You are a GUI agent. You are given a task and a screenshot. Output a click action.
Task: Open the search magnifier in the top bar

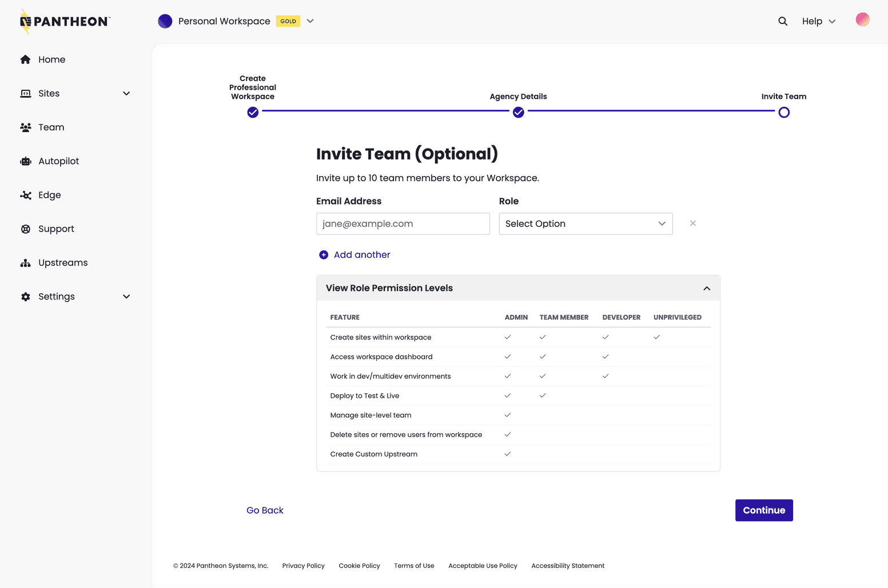click(782, 21)
